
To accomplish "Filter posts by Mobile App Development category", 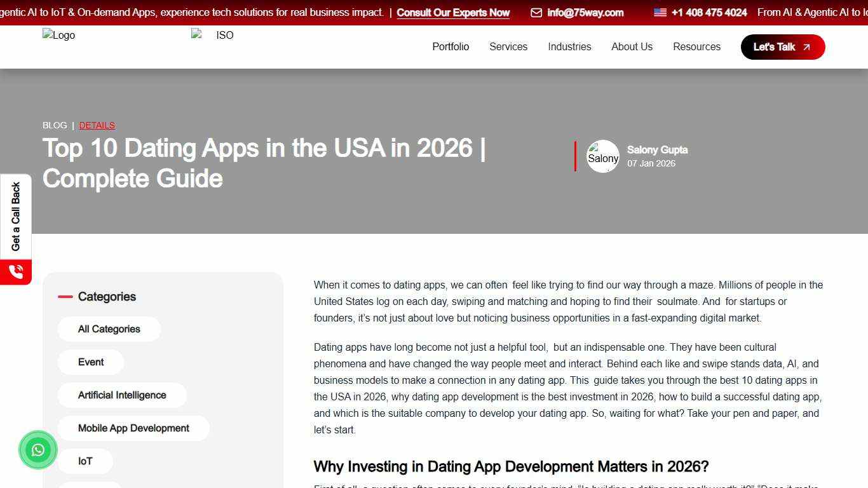I will pos(133,428).
